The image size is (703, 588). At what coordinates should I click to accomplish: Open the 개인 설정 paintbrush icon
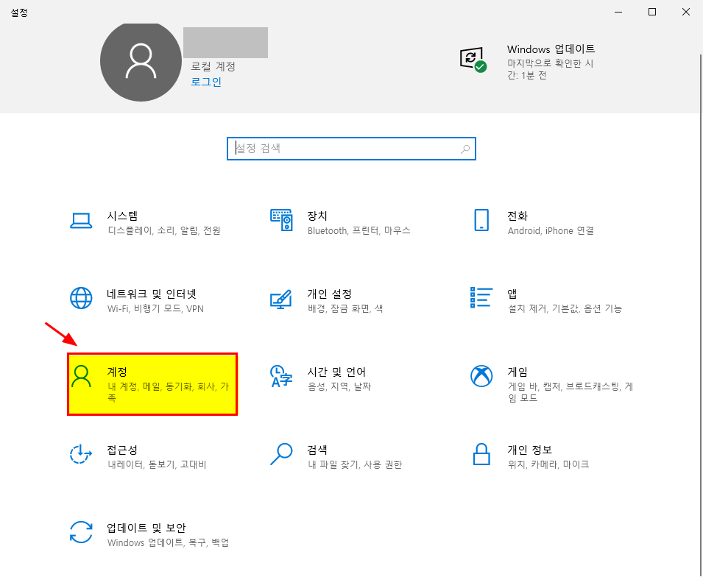pos(281,299)
